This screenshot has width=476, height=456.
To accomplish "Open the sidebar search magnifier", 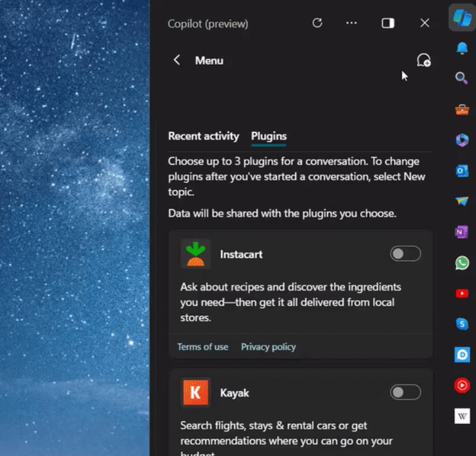I will 461,78.
